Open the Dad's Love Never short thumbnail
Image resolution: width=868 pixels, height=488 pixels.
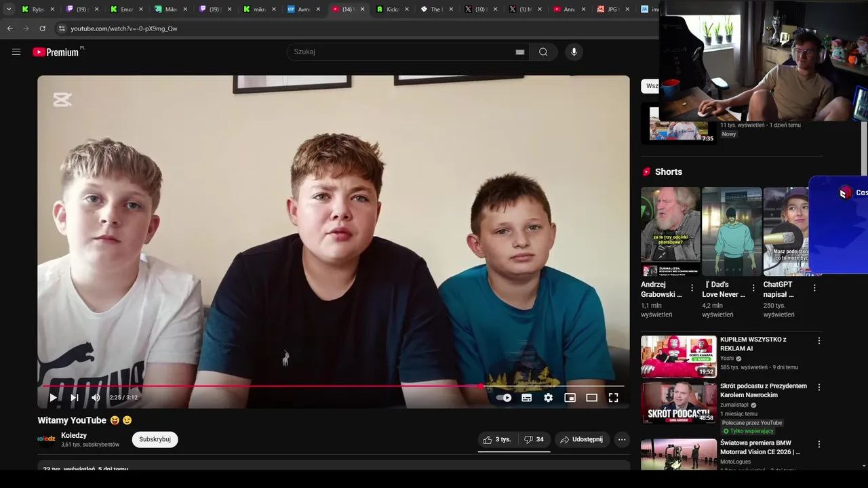point(732,231)
